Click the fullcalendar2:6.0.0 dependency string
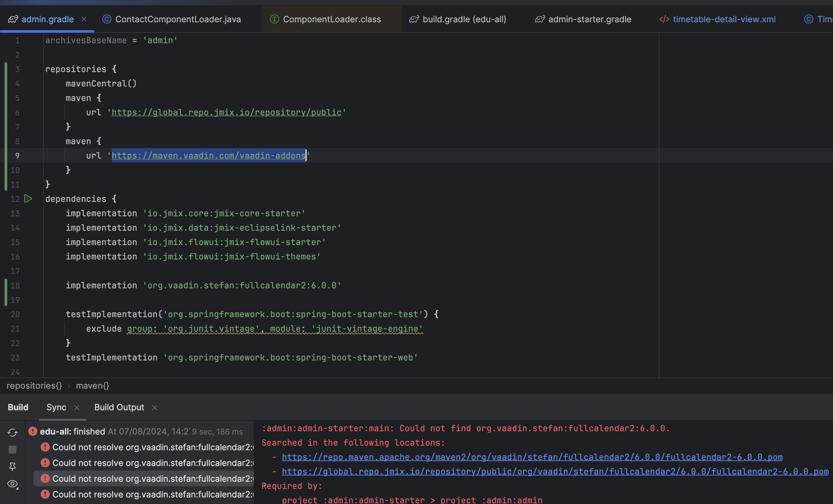The image size is (833, 504). point(242,285)
